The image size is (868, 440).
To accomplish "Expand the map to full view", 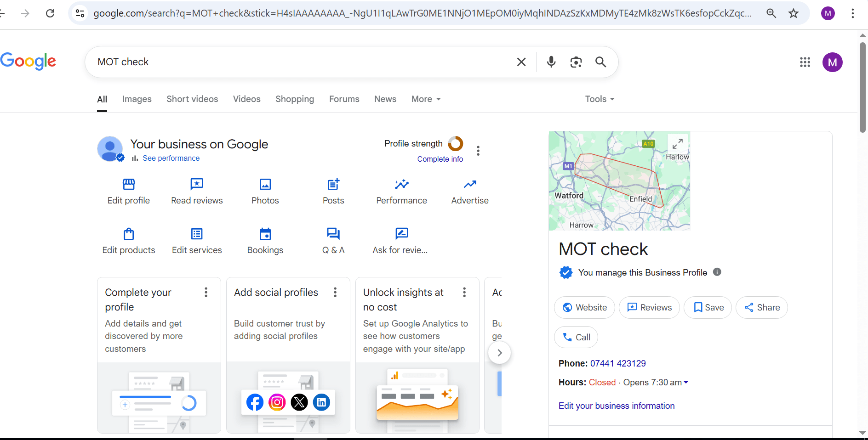I will coord(678,143).
